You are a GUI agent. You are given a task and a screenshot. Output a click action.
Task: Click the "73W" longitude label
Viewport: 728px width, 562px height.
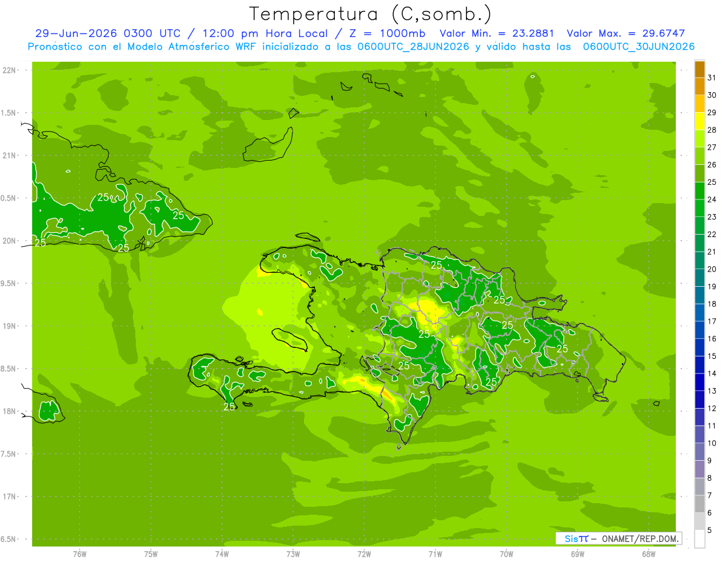pyautogui.click(x=293, y=554)
